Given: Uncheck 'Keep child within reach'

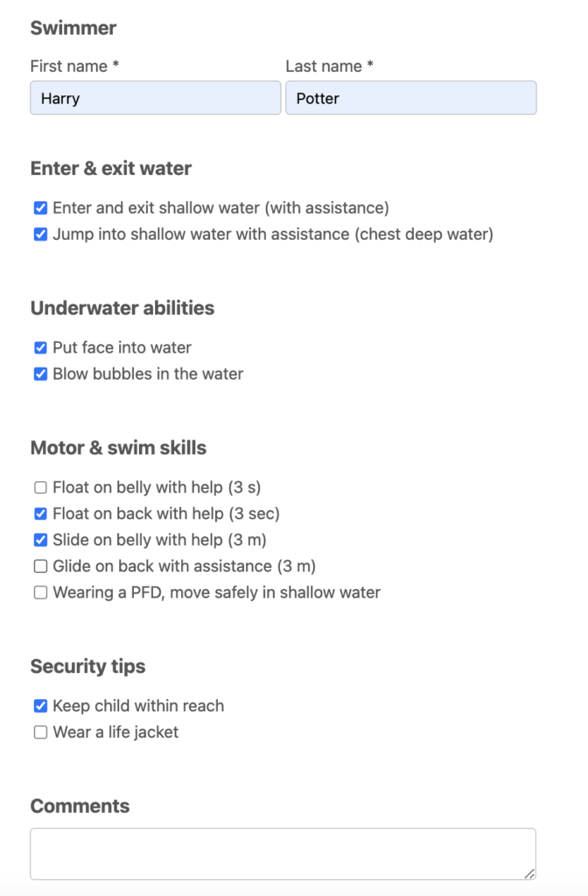Looking at the screenshot, I should pyautogui.click(x=40, y=705).
